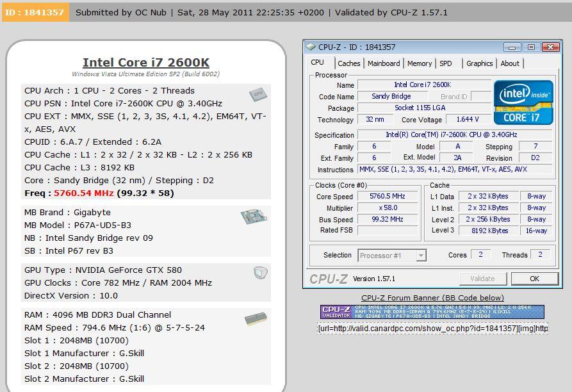The width and height of the screenshot is (572, 392).
Task: Click the Level 3 cache value 8192 KBytes
Action: (489, 231)
